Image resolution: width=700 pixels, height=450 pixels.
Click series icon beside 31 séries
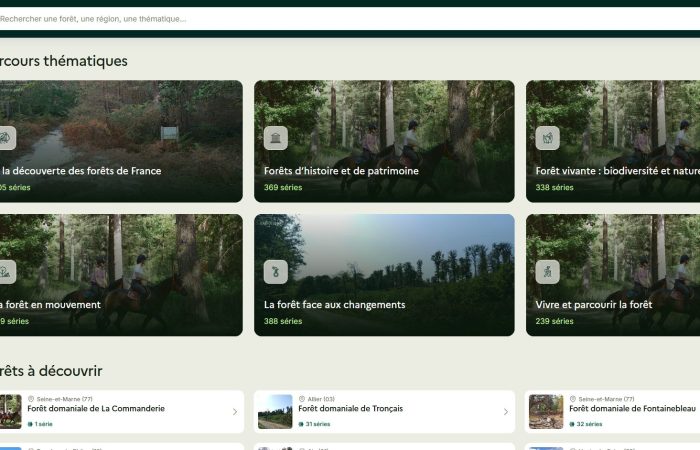pyautogui.click(x=301, y=424)
